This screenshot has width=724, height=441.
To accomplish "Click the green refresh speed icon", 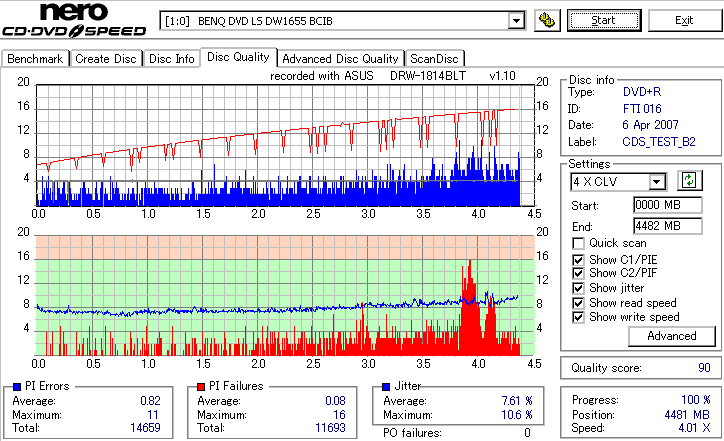I will tap(689, 180).
